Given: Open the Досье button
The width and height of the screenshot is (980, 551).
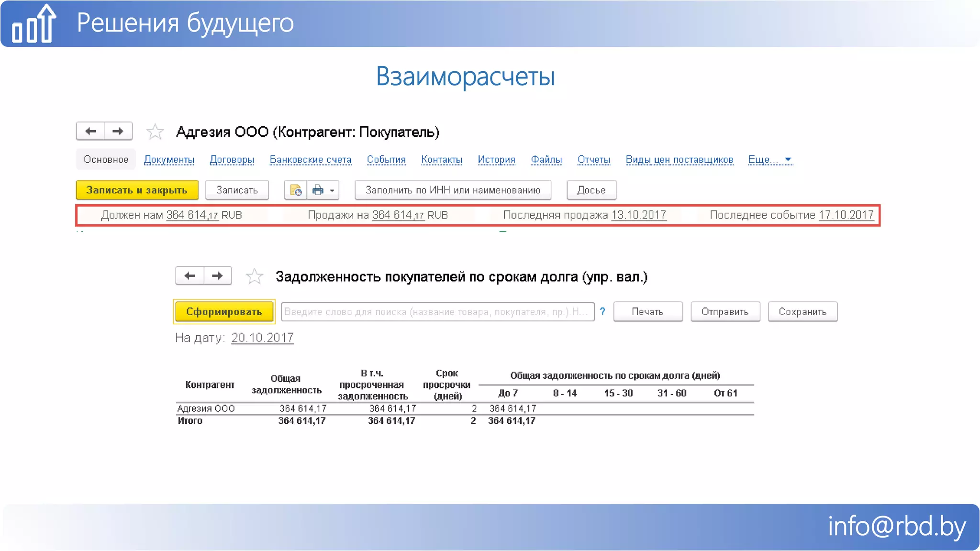Looking at the screenshot, I should pos(591,190).
